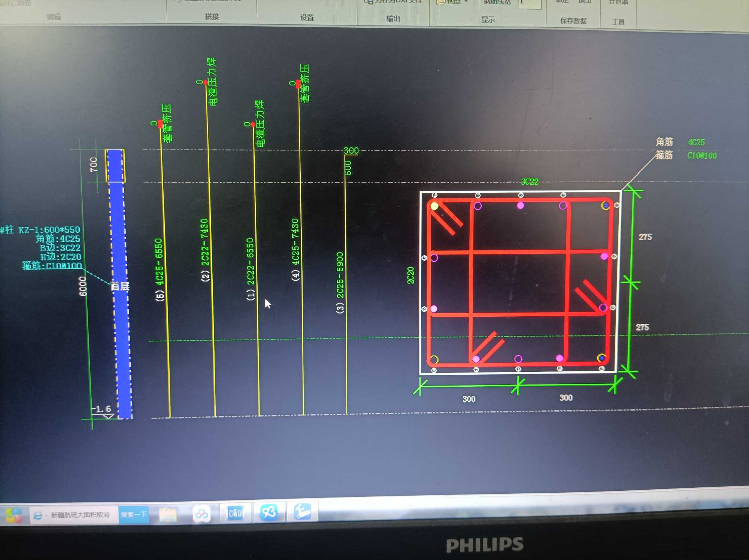Click the 箍筋 C10@100 legend value
This screenshot has height=560, width=749.
click(x=702, y=155)
